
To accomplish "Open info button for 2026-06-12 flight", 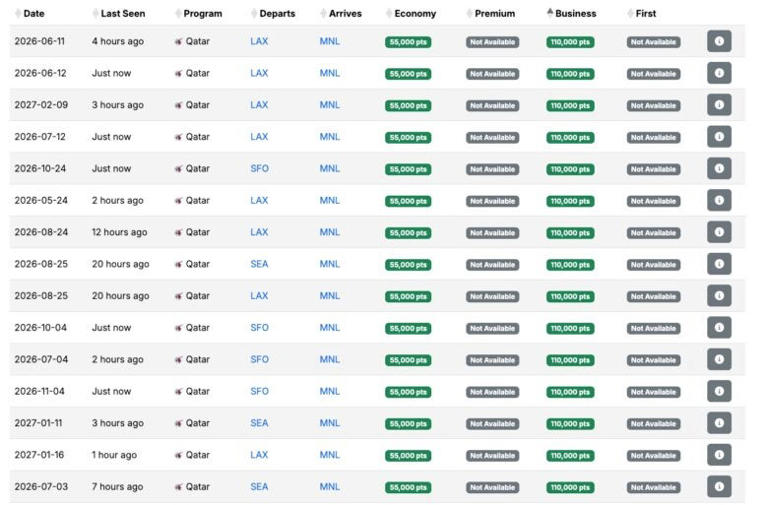I will point(719,73).
